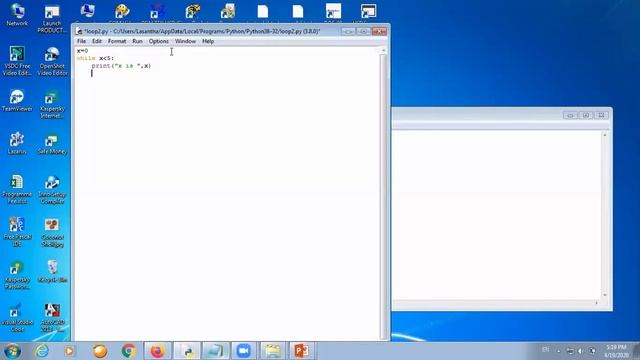The height and width of the screenshot is (360, 640).
Task: Select the VSDC Free Video Editor shortcut
Action: point(17,61)
